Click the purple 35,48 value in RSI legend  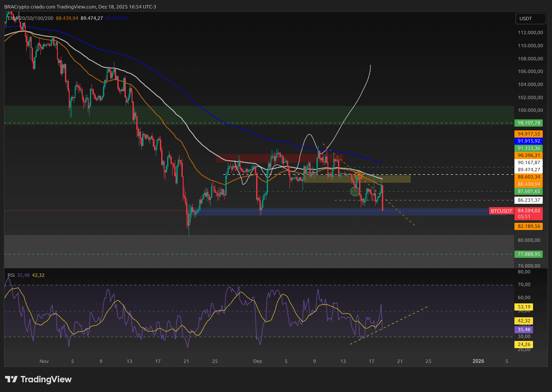pyautogui.click(x=23, y=275)
